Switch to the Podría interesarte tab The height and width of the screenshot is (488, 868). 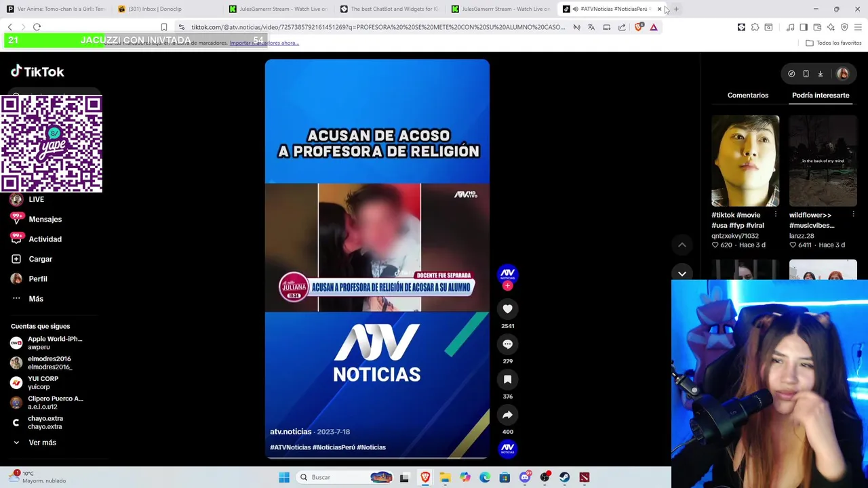click(x=821, y=95)
